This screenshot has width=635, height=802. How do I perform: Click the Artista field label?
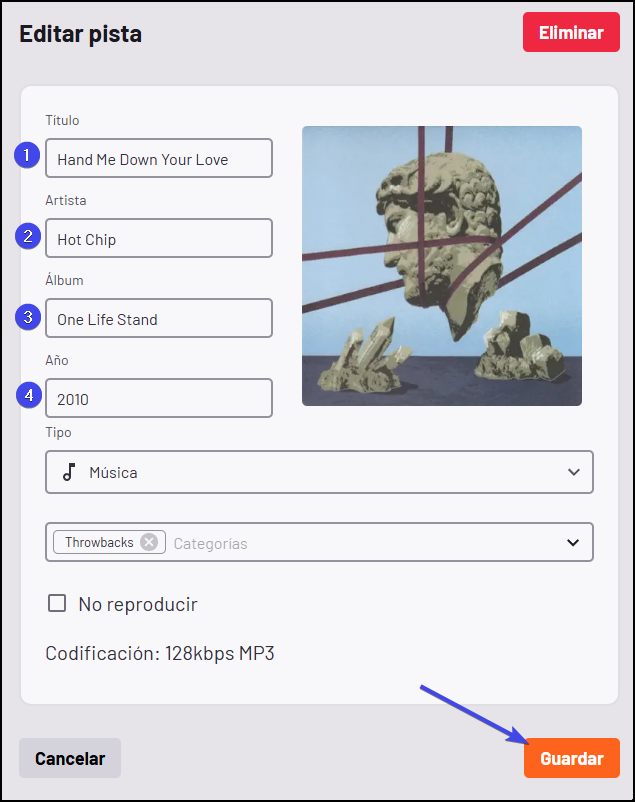[x=65, y=200]
